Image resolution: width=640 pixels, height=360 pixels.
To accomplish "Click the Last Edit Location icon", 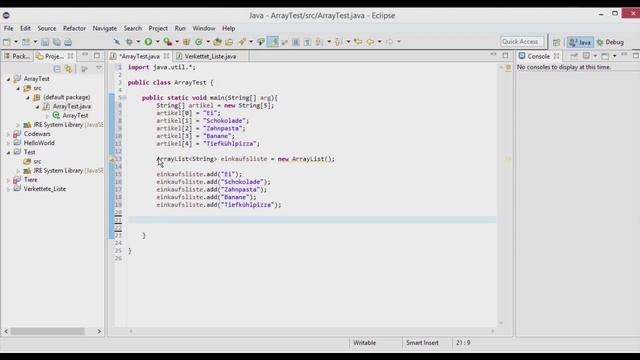I will [358, 42].
